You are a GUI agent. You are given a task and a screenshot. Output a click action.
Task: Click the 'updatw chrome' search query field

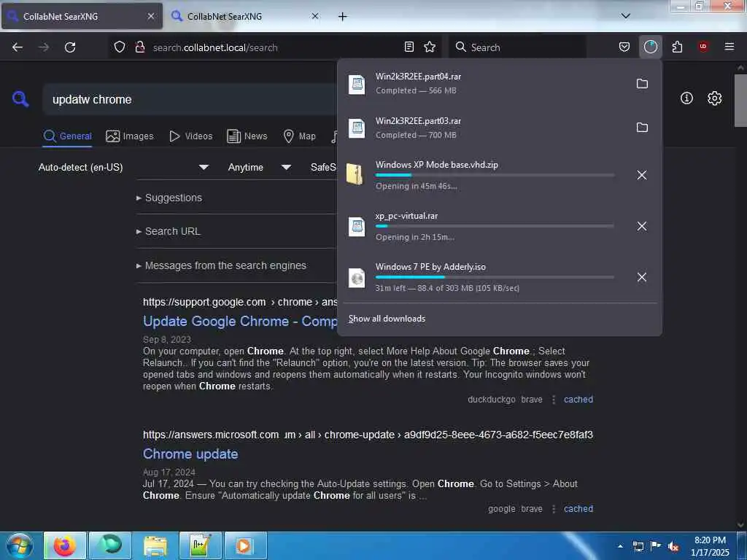coord(190,99)
